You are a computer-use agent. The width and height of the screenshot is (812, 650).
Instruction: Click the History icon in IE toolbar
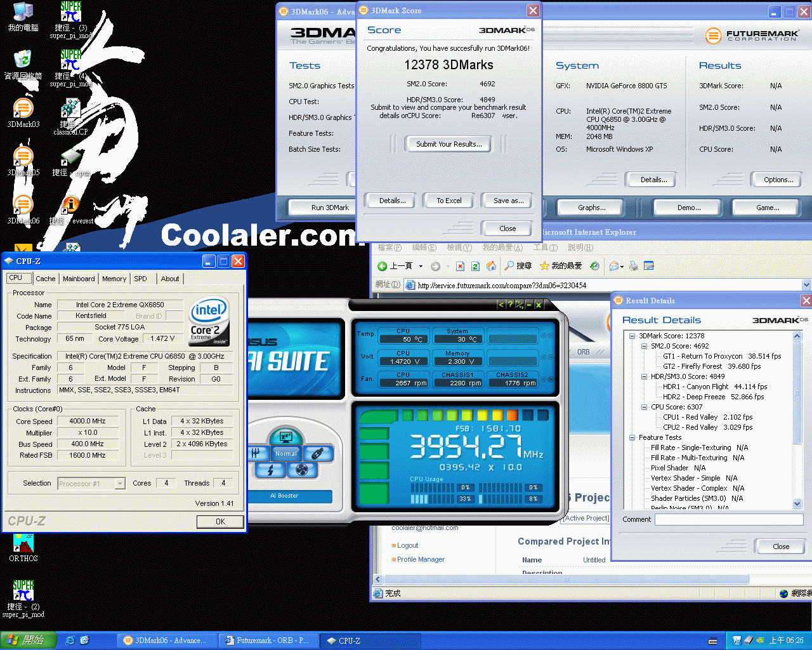594,266
